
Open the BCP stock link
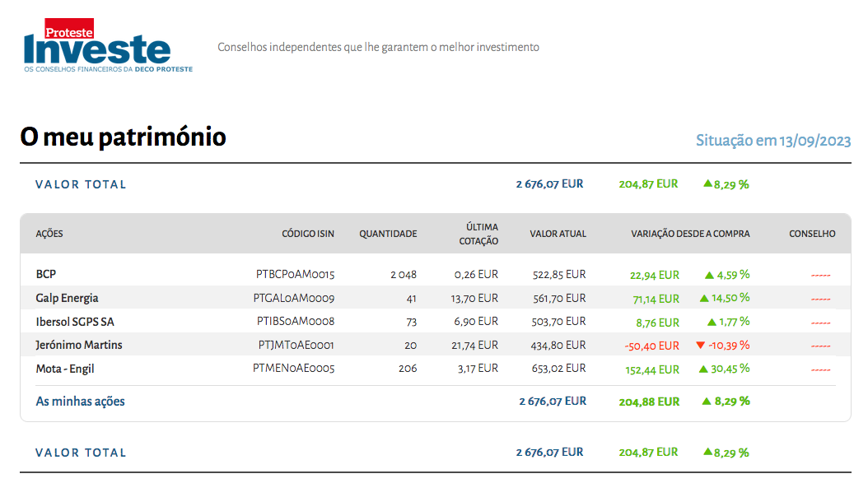click(x=46, y=275)
